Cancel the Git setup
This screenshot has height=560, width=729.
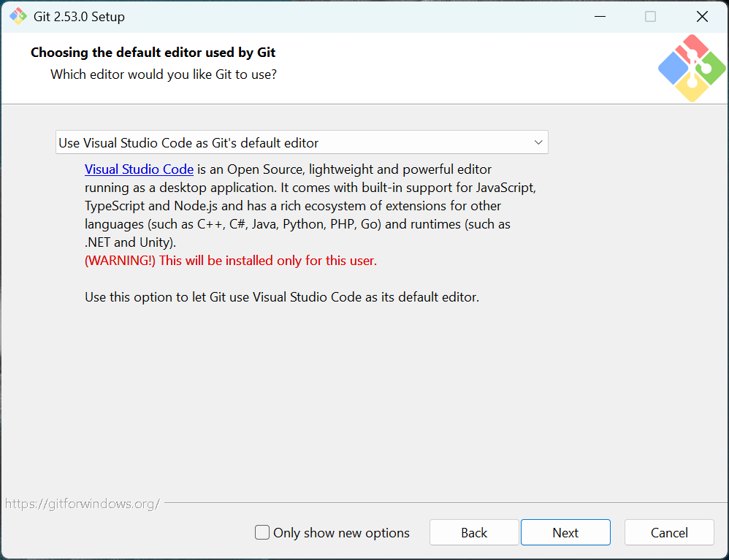click(669, 532)
